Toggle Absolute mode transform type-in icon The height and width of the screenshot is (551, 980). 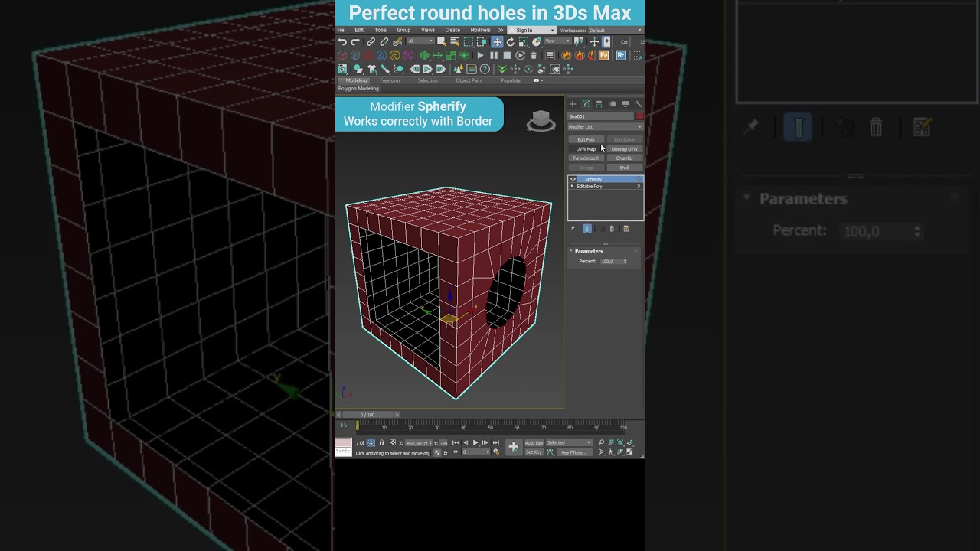point(393,442)
